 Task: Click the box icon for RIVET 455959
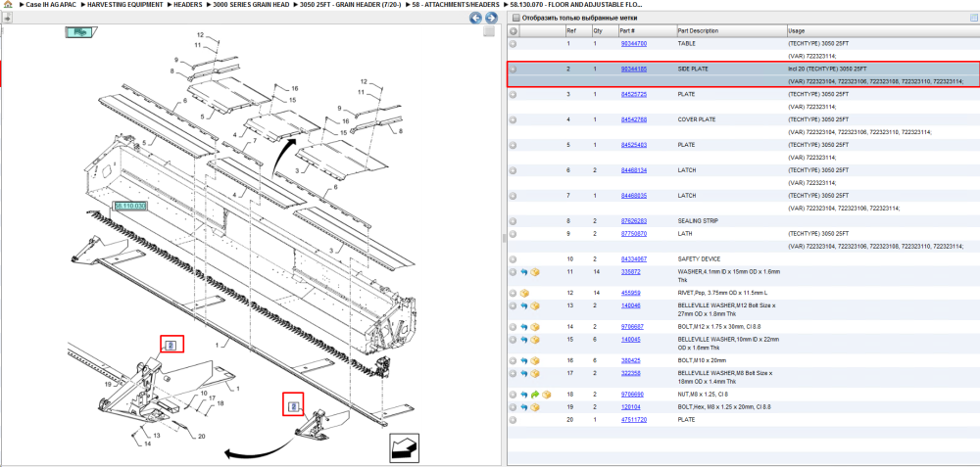tap(524, 293)
